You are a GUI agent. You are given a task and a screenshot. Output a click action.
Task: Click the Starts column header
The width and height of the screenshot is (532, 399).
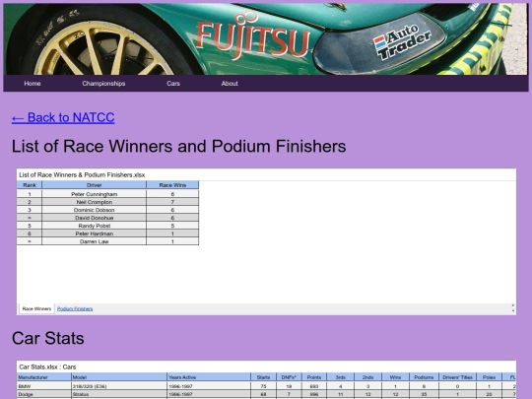point(263,377)
